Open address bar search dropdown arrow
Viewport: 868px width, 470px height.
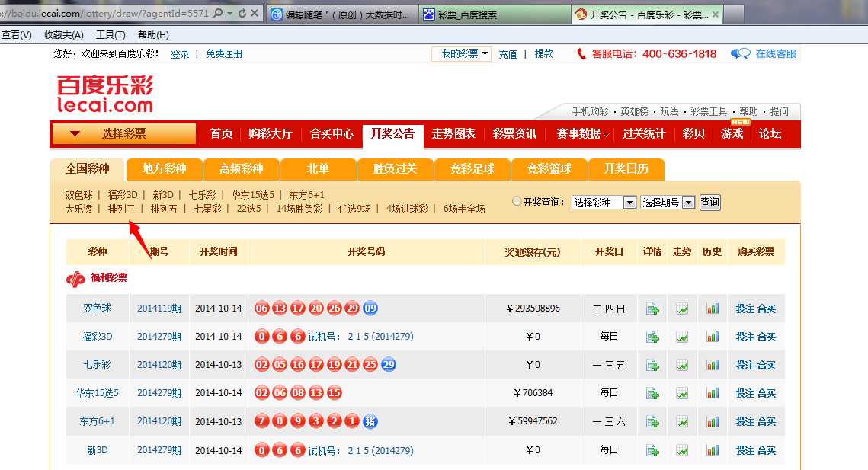(229, 13)
